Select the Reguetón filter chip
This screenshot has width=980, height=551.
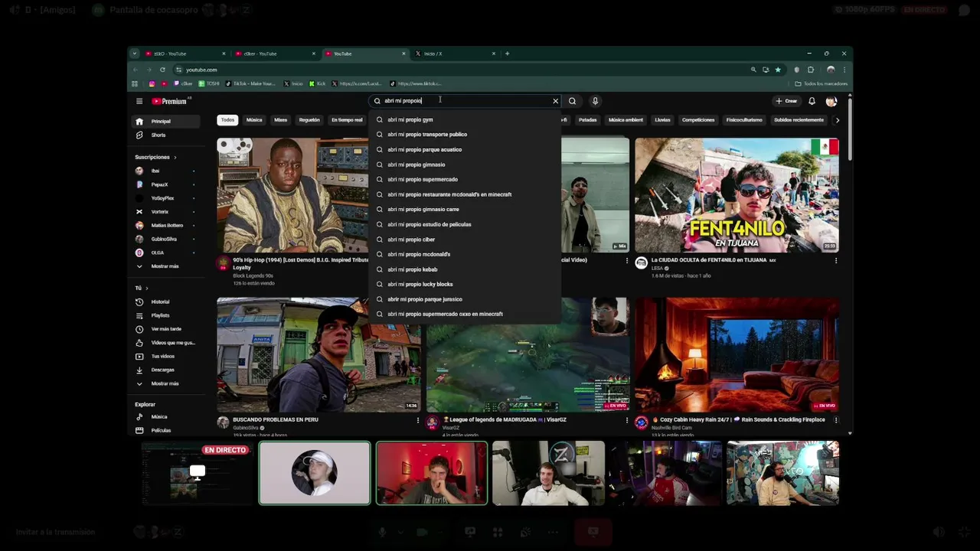click(x=309, y=120)
